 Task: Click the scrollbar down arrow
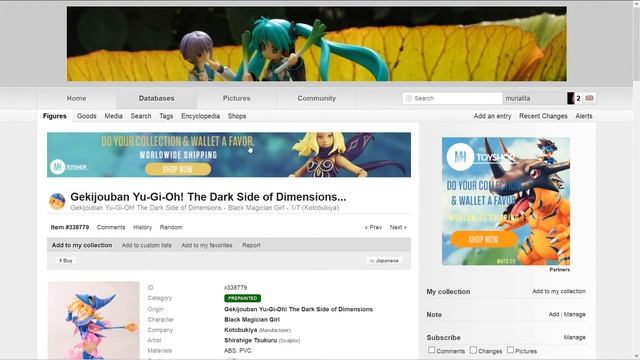[636, 357]
